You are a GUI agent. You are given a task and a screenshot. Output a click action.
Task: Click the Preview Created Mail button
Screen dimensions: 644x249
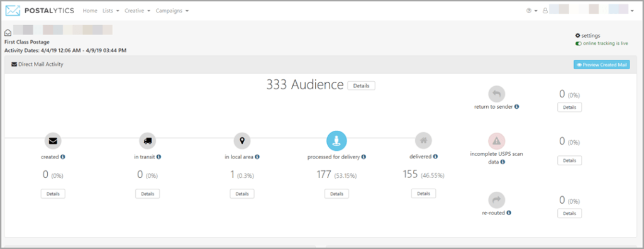[601, 65]
